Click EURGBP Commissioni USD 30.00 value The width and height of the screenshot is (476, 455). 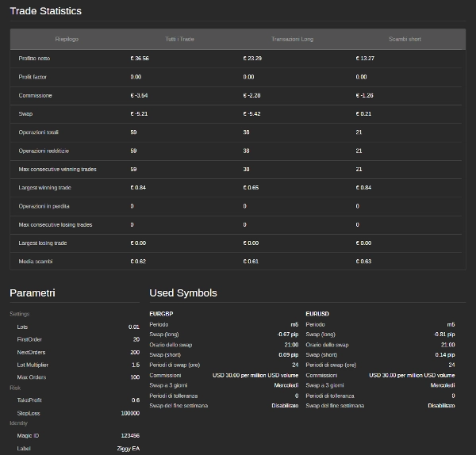(x=255, y=376)
